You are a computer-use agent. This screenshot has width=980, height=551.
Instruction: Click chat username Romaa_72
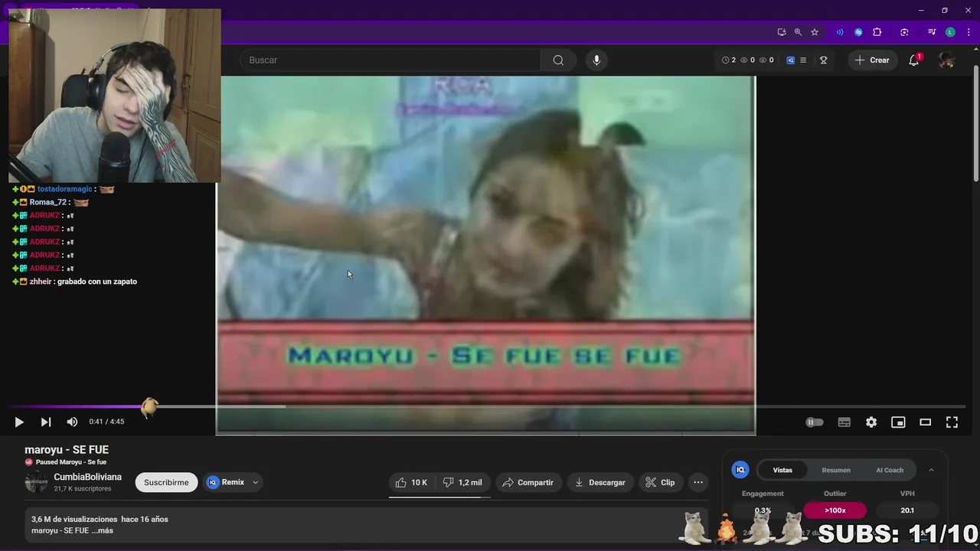point(48,202)
